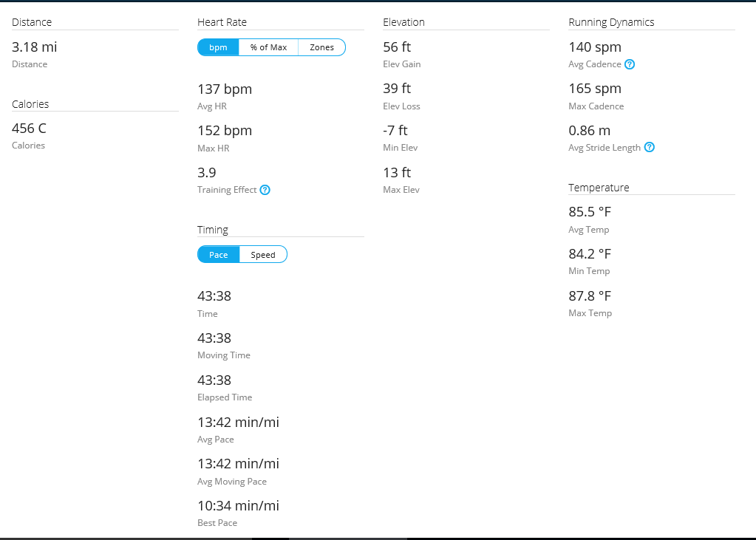Click the Temperature section heading
This screenshot has width=756, height=540.
[599, 188]
